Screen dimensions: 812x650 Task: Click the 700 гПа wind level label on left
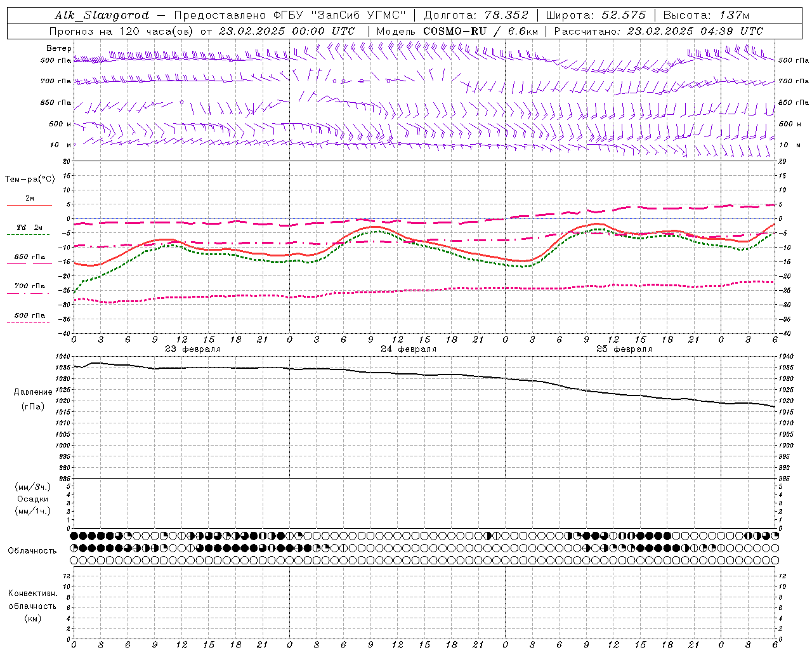click(56, 81)
